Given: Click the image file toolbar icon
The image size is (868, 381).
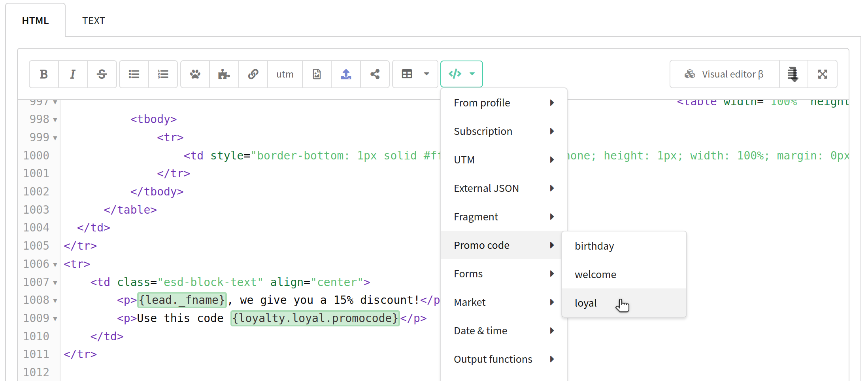Looking at the screenshot, I should pos(317,74).
